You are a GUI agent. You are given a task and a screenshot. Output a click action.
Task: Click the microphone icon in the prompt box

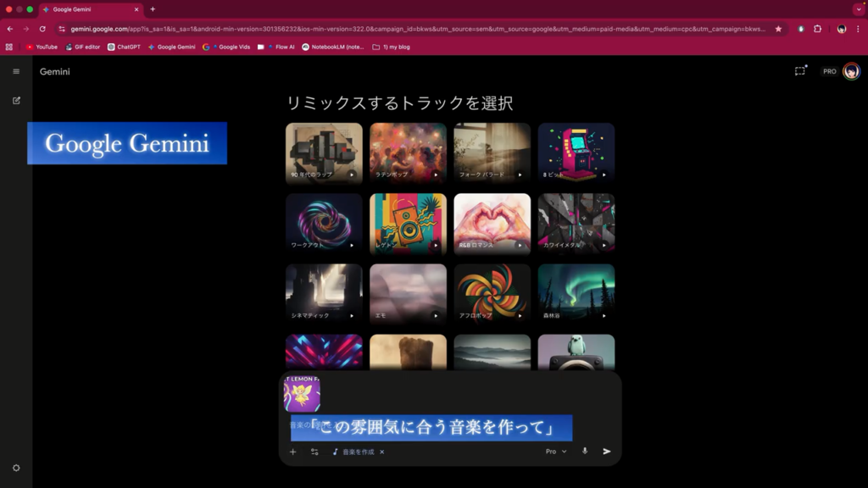tap(585, 452)
